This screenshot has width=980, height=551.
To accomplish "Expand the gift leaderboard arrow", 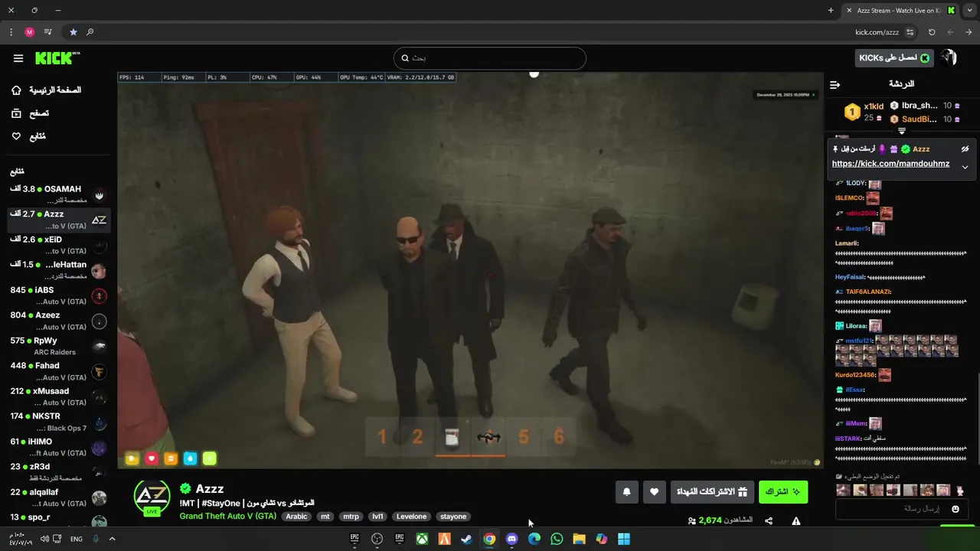I will (x=902, y=131).
